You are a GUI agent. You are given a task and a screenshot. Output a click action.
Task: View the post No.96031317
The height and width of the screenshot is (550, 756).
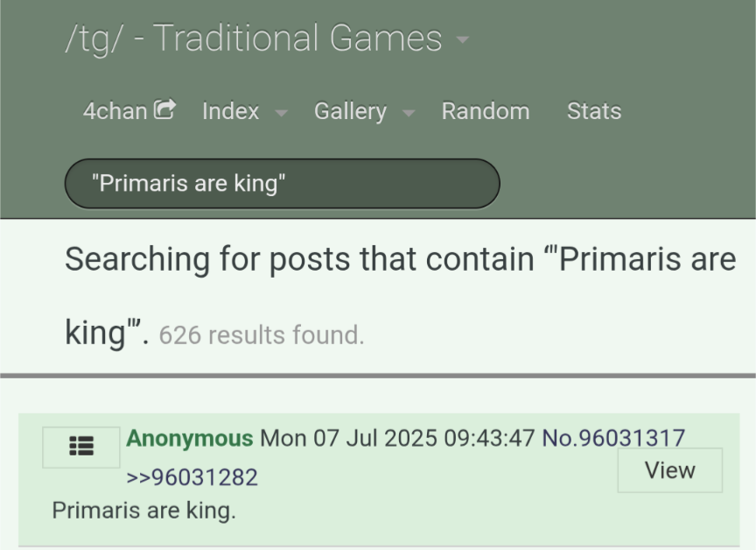pyautogui.click(x=669, y=470)
